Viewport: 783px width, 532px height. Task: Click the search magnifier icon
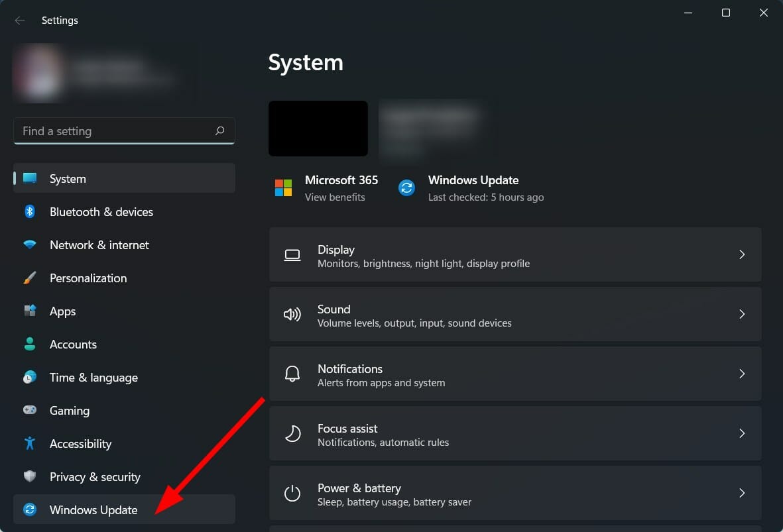(x=219, y=131)
